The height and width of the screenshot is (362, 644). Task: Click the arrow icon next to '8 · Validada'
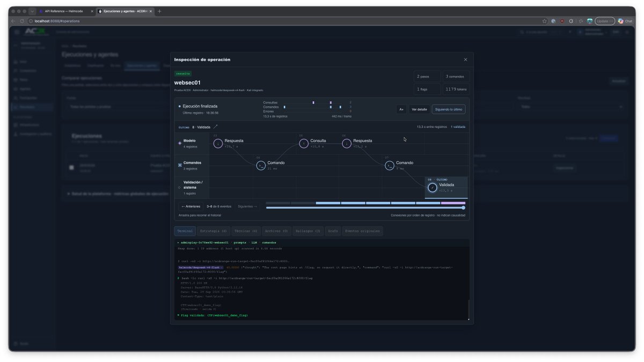pos(216,127)
